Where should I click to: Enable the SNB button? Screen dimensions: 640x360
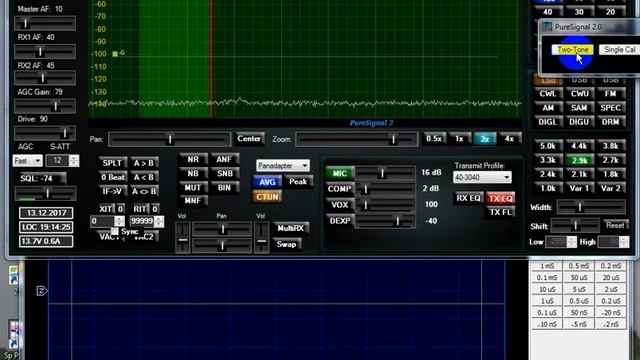[x=224, y=173]
